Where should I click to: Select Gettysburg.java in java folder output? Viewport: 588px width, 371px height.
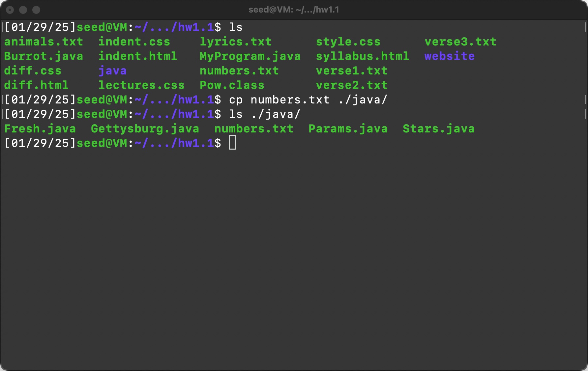(145, 129)
